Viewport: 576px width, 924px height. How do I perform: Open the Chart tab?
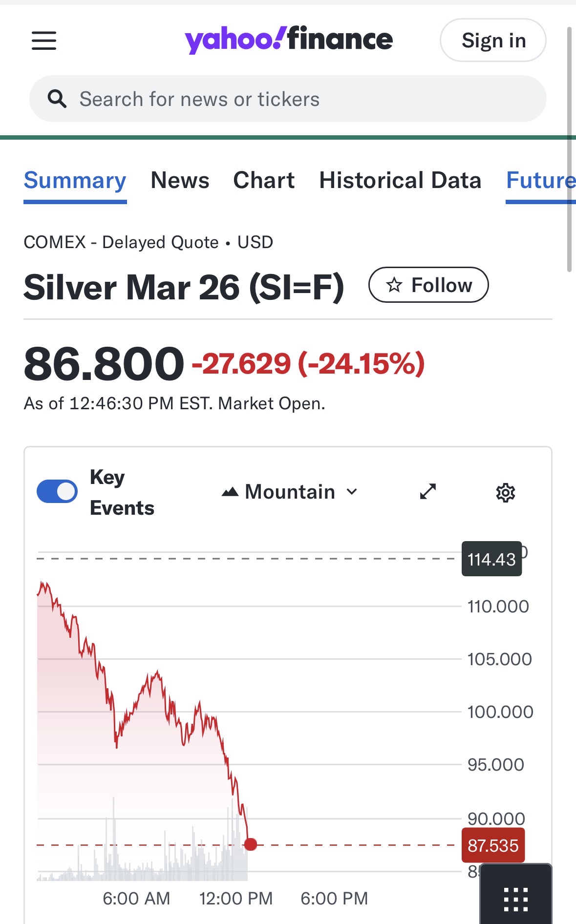pos(264,180)
